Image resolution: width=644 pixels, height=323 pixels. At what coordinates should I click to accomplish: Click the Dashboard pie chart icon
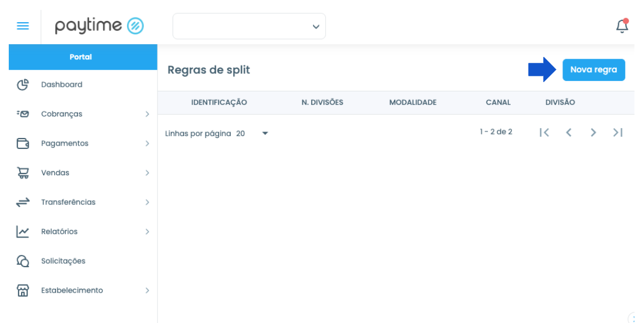coord(23,84)
